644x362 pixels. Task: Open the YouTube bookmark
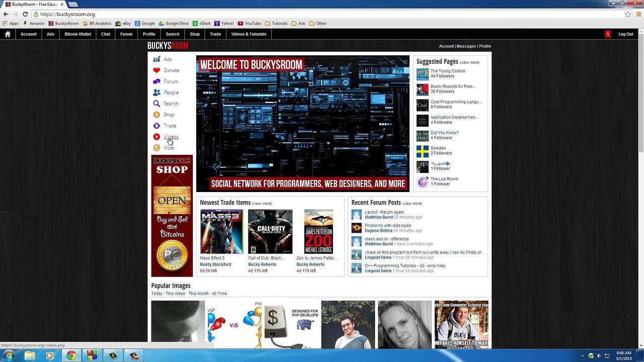(x=250, y=23)
